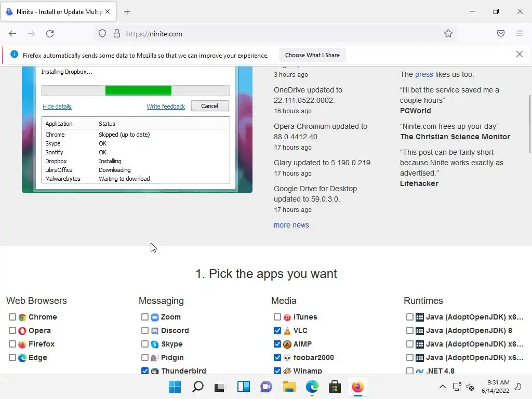The height and width of the screenshot is (399, 532).
Task: Click the Skype app icon
Action: 155,344
